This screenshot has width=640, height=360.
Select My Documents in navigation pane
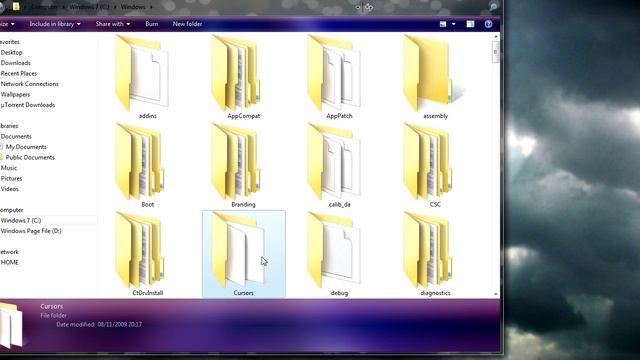coord(26,147)
